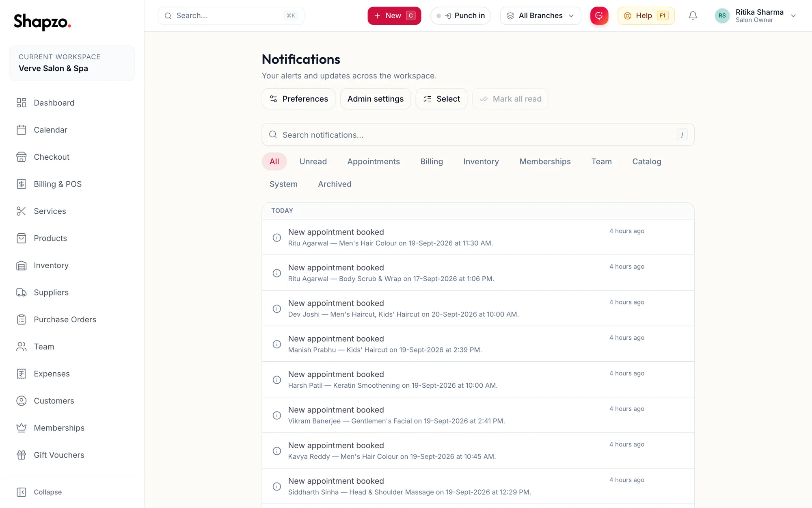This screenshot has width=812, height=508.
Task: Go to the Suppliers truck icon
Action: click(x=22, y=293)
